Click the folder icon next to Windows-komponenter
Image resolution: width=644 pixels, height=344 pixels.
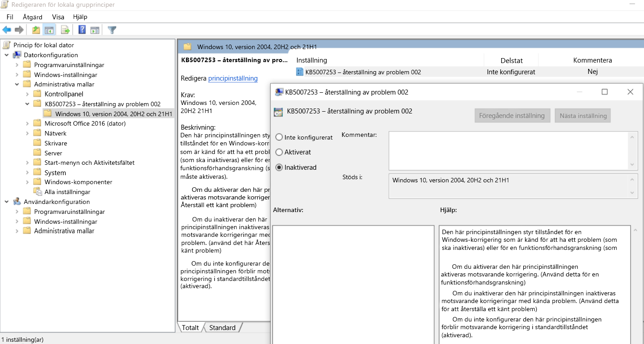[37, 182]
